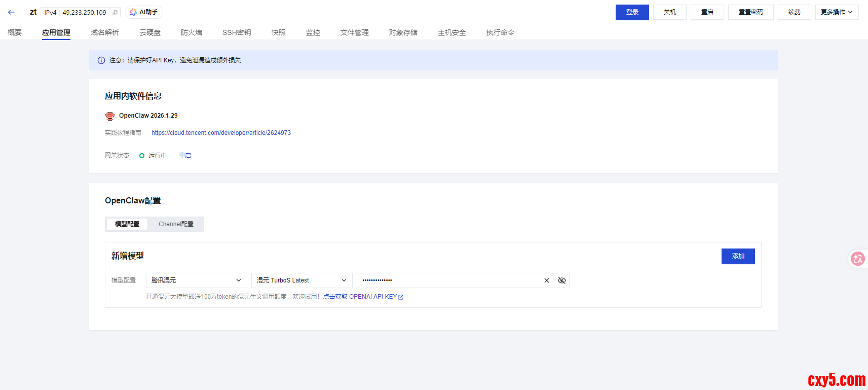Open the Tencent cloud tutorial link
The height and width of the screenshot is (390, 868).
pos(221,133)
